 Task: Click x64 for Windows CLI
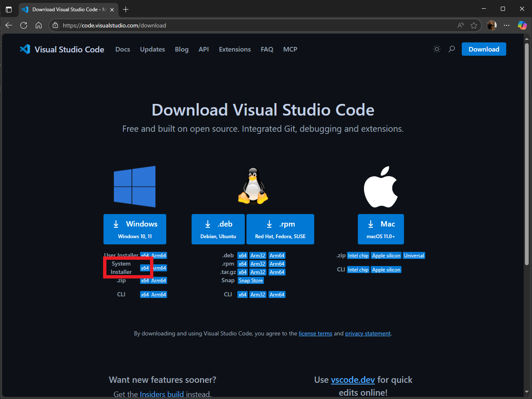(145, 295)
